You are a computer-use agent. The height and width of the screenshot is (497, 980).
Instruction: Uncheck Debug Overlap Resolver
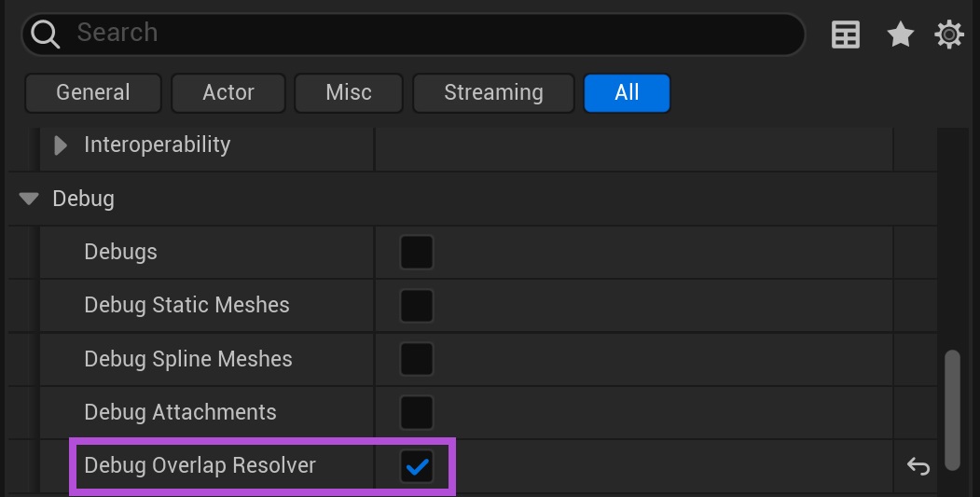416,466
